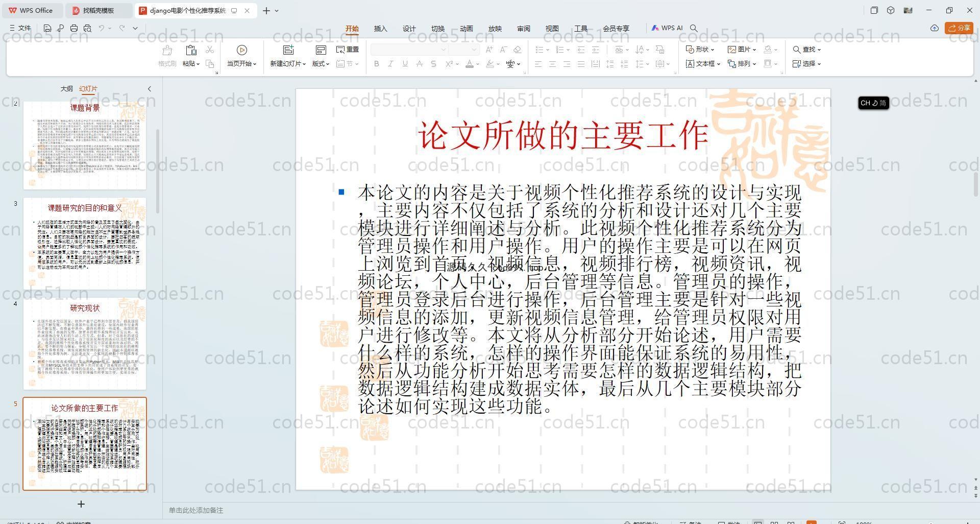Toggle Strikethrough formatting
This screenshot has width=980, height=524.
click(419, 64)
